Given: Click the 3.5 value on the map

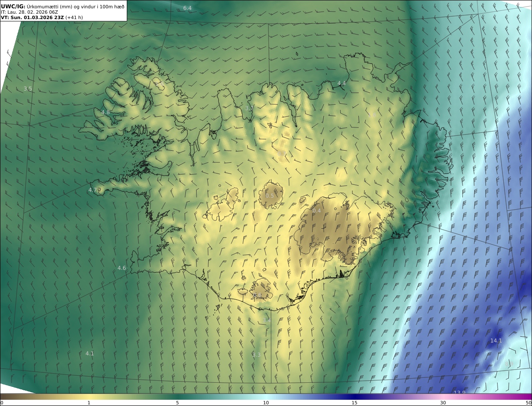Looking at the screenshot, I should pos(28,89).
